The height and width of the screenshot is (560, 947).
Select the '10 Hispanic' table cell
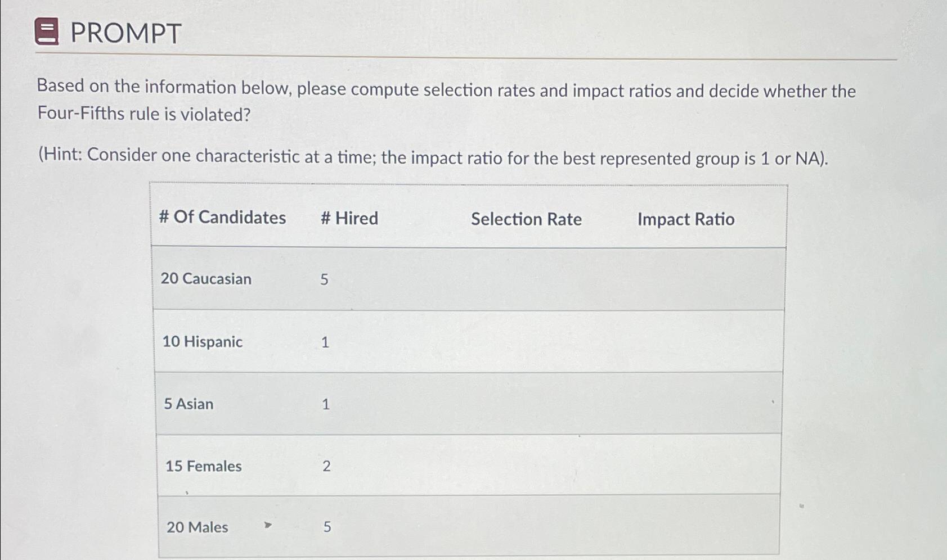[202, 342]
